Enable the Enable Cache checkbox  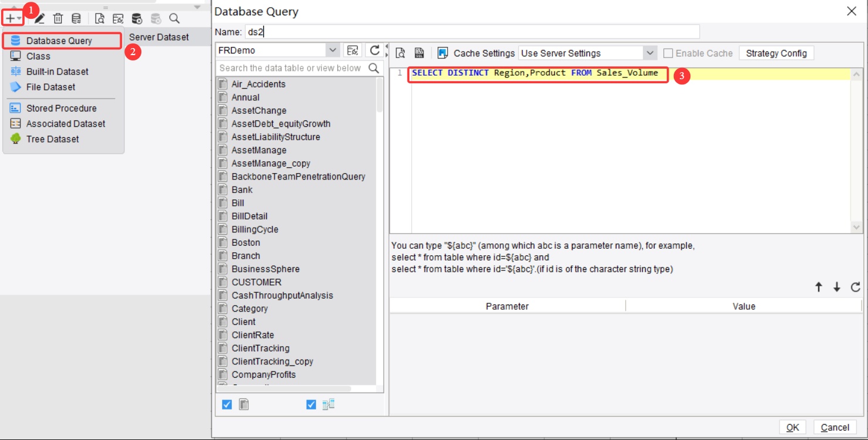pos(667,53)
